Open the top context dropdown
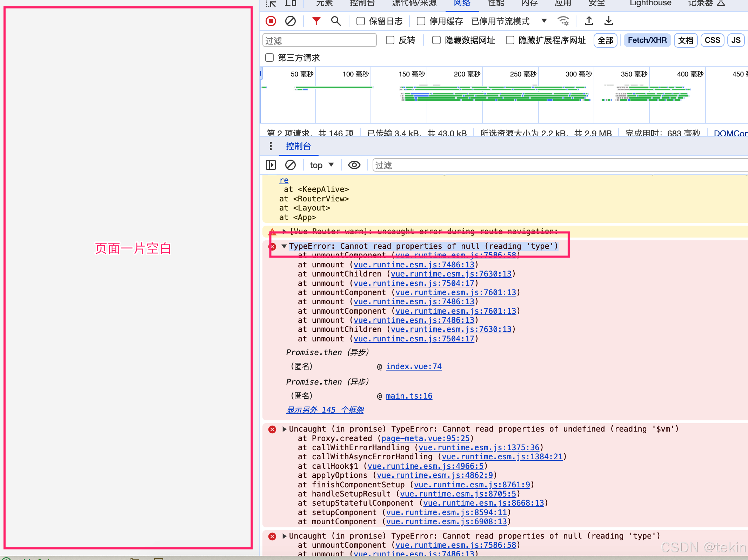Screen dimensions: 748x560 coord(321,165)
